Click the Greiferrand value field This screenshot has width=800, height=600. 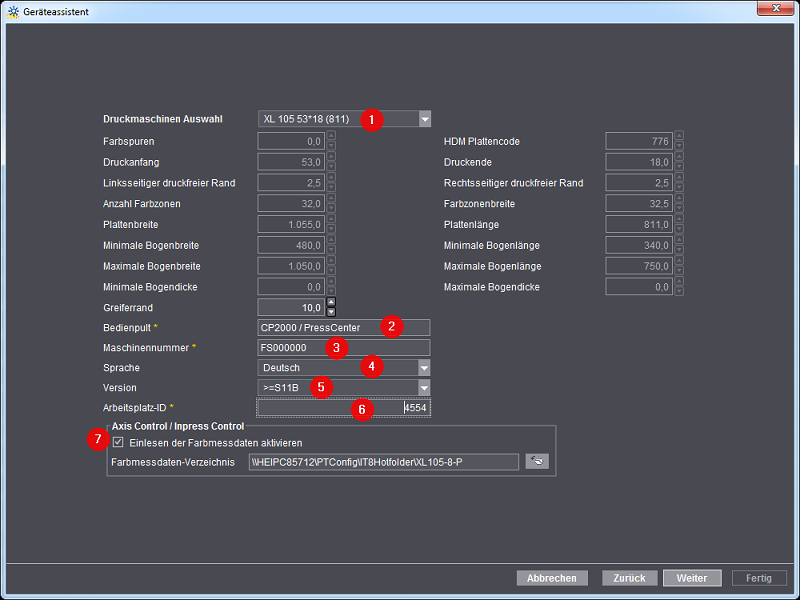[290, 307]
